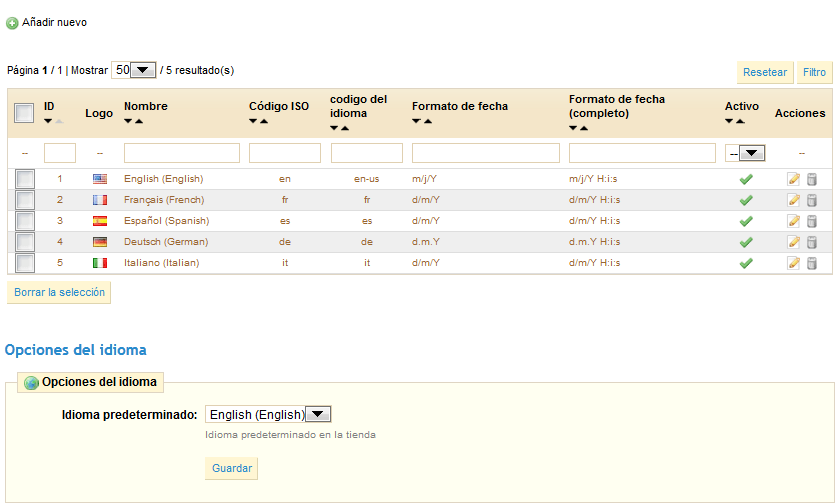Toggle the select-all checkbox in header
Screen dimensions: 838x504
[24, 113]
